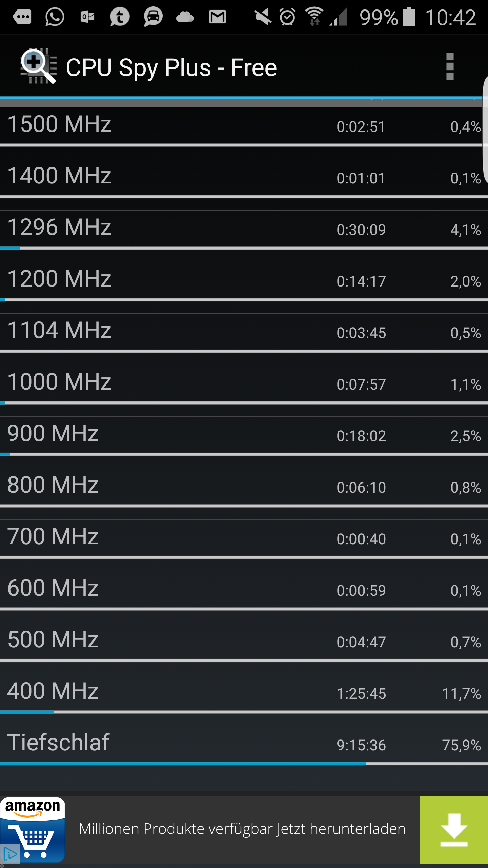This screenshot has width=488, height=868.
Task: Tap the AdChoices icon on ad
Action: tap(10, 854)
